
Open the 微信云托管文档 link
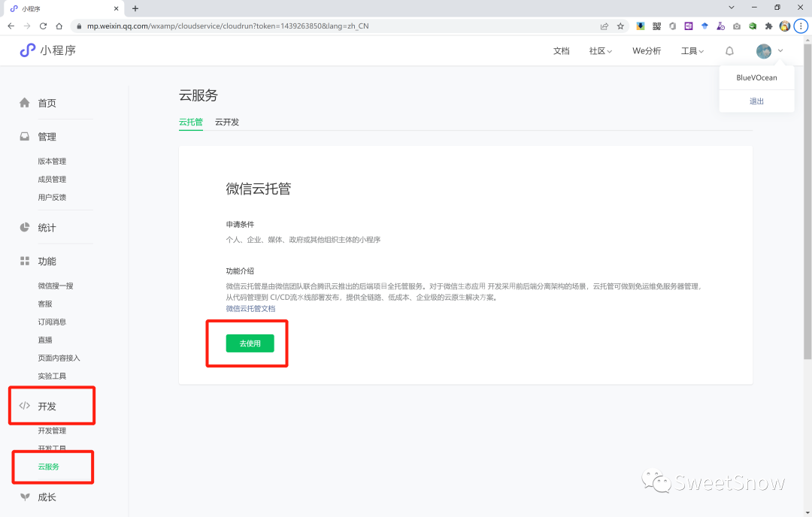click(x=250, y=308)
